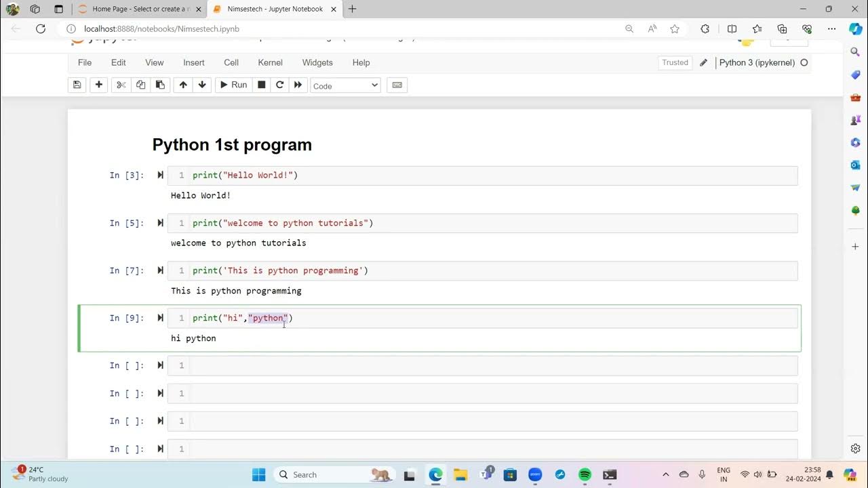Run the 'welcome to python tutorials' cell icon
The width and height of the screenshot is (868, 488).
click(x=161, y=222)
